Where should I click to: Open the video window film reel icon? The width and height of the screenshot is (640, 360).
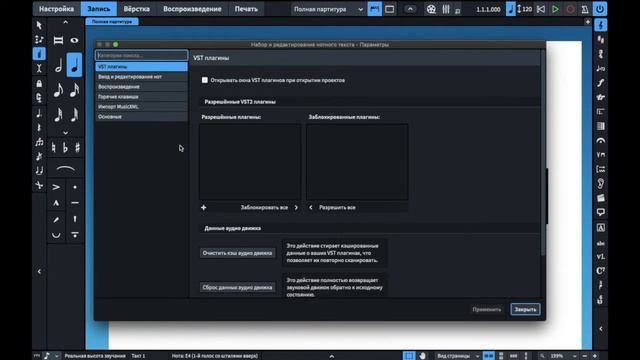tap(431, 9)
